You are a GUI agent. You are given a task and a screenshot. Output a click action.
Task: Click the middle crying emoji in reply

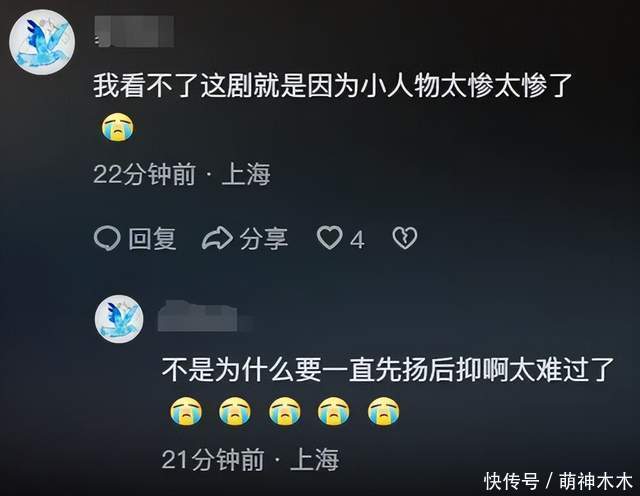(x=285, y=411)
